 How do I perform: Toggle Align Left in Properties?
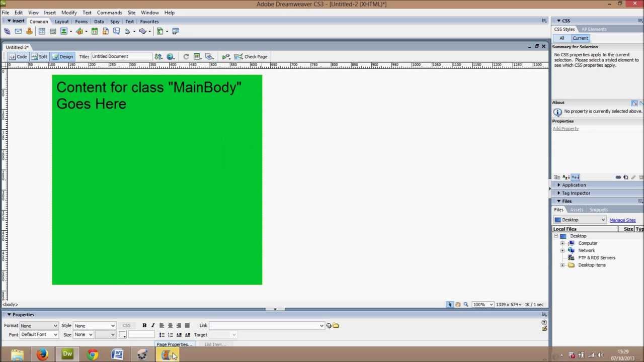162,325
